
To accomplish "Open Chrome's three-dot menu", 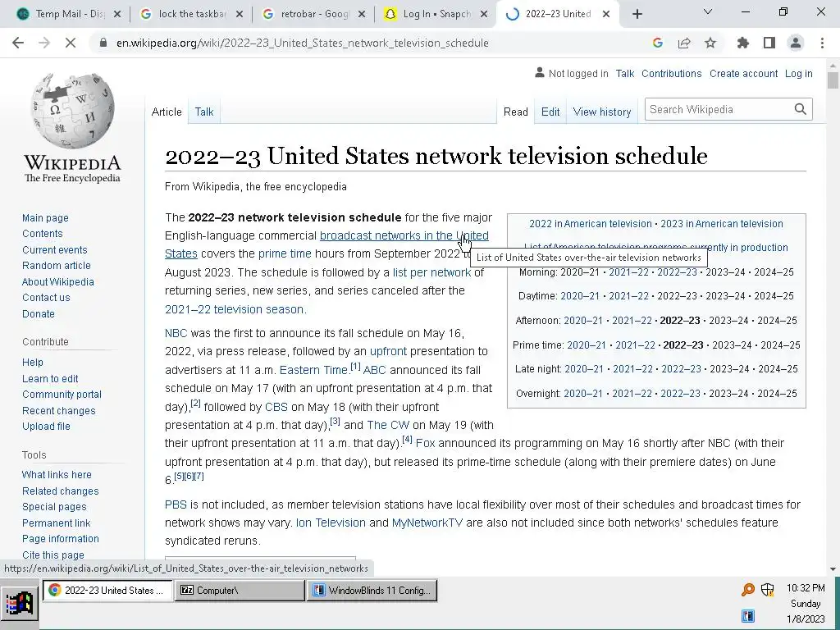I will 822,43.
